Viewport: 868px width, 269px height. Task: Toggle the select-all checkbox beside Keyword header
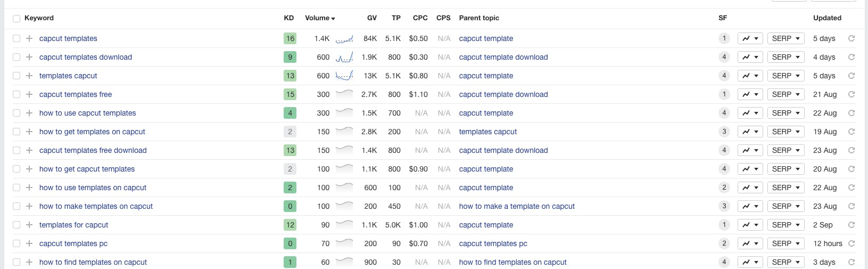pyautogui.click(x=16, y=18)
